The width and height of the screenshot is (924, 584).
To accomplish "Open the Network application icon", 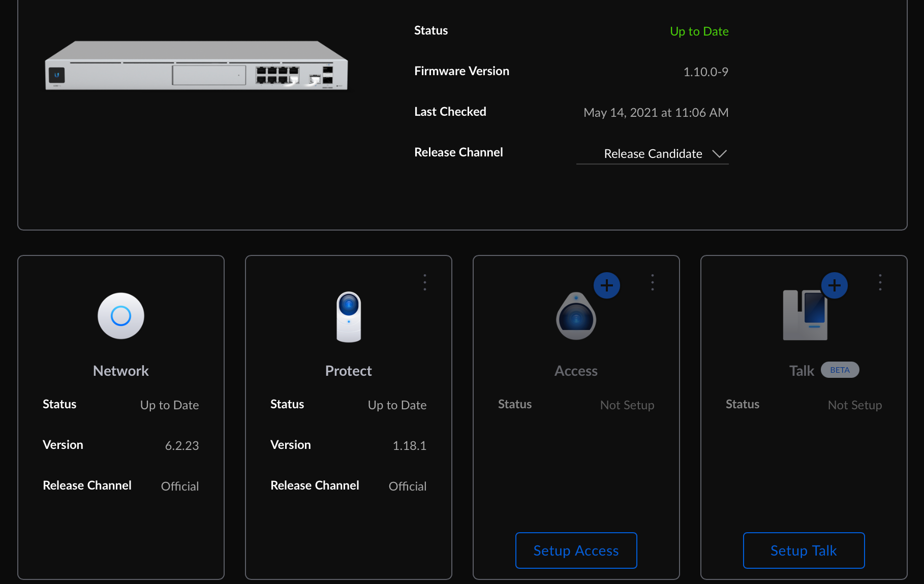I will click(121, 316).
